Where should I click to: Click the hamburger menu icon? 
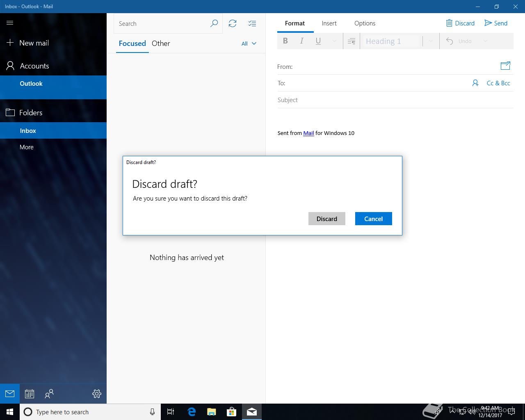click(x=10, y=23)
